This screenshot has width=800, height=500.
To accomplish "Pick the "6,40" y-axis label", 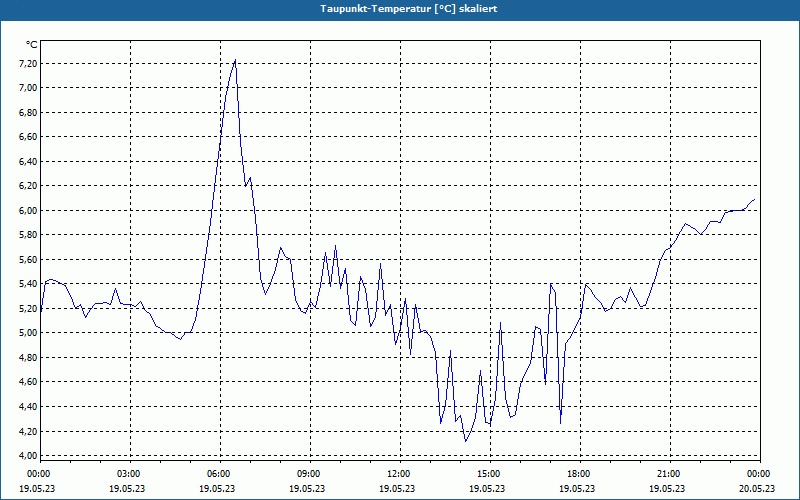I will pos(28,161).
